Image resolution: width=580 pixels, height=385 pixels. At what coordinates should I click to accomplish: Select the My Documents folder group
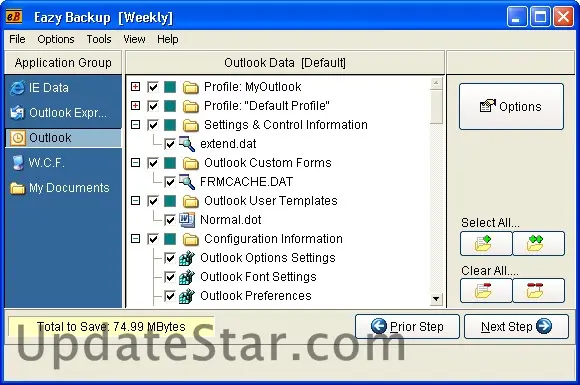point(63,188)
